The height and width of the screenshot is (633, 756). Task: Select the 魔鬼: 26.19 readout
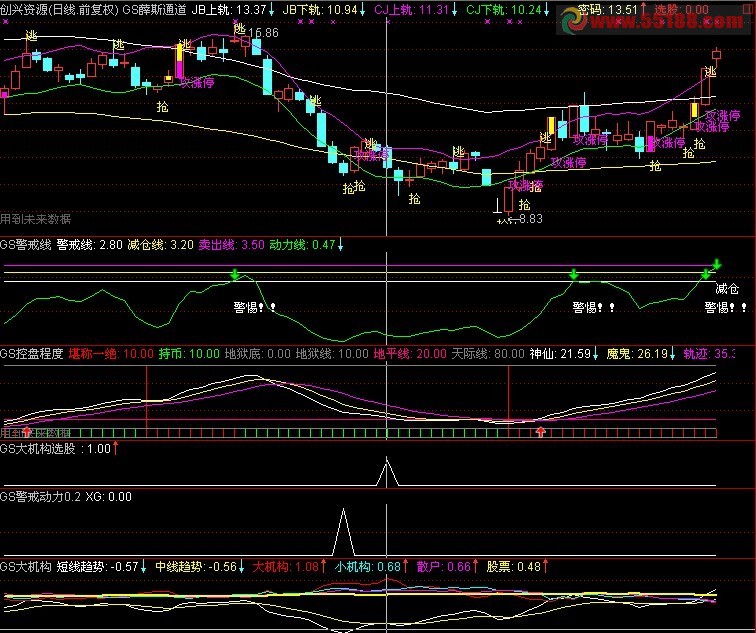pos(637,354)
